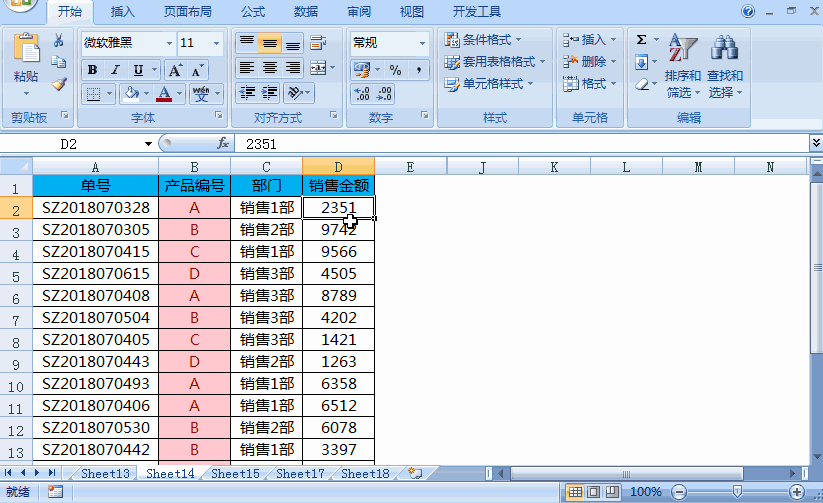Switch to 开发工具 ribbon tab
Image resolution: width=823 pixels, height=503 pixels.
point(477,12)
